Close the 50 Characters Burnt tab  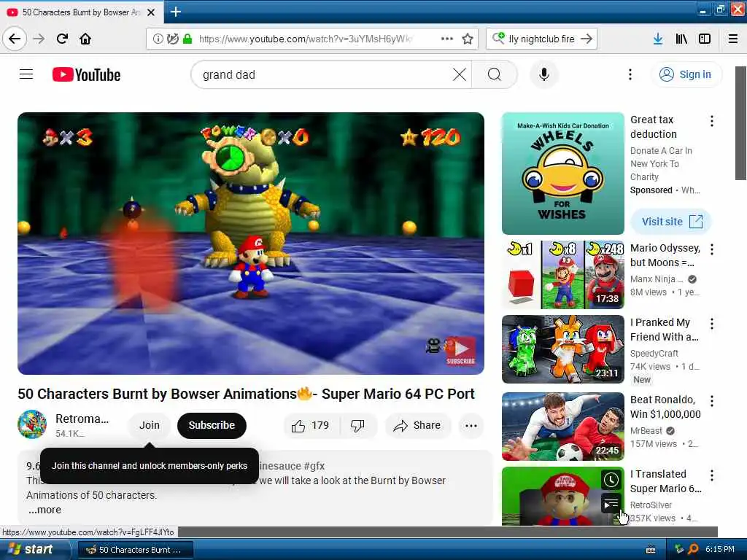click(151, 12)
